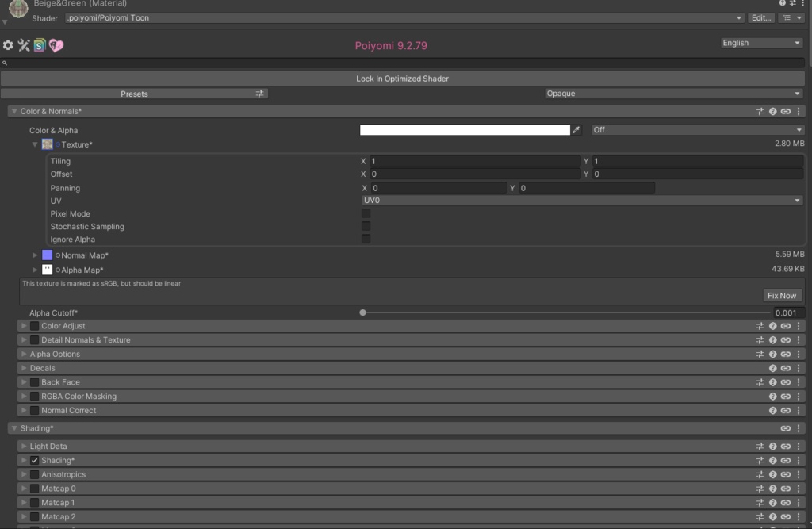Open Shading row three-dot menu
This screenshot has width=812, height=529.
pyautogui.click(x=799, y=460)
